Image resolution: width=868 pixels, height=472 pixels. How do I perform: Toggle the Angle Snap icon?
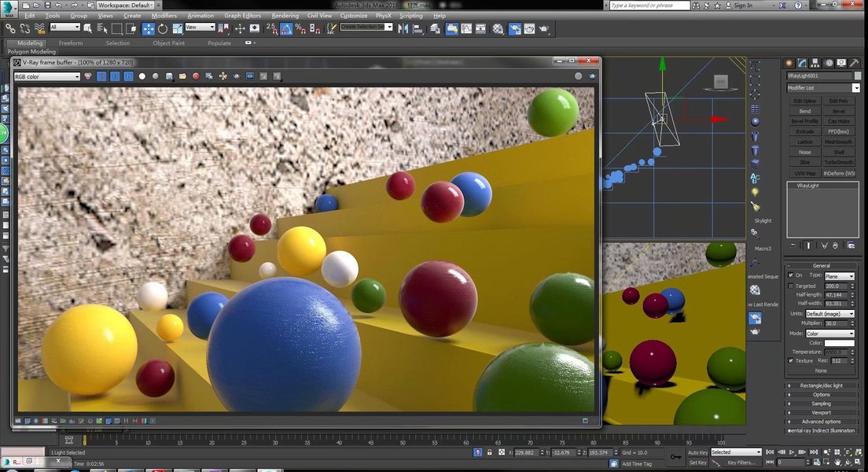click(286, 28)
